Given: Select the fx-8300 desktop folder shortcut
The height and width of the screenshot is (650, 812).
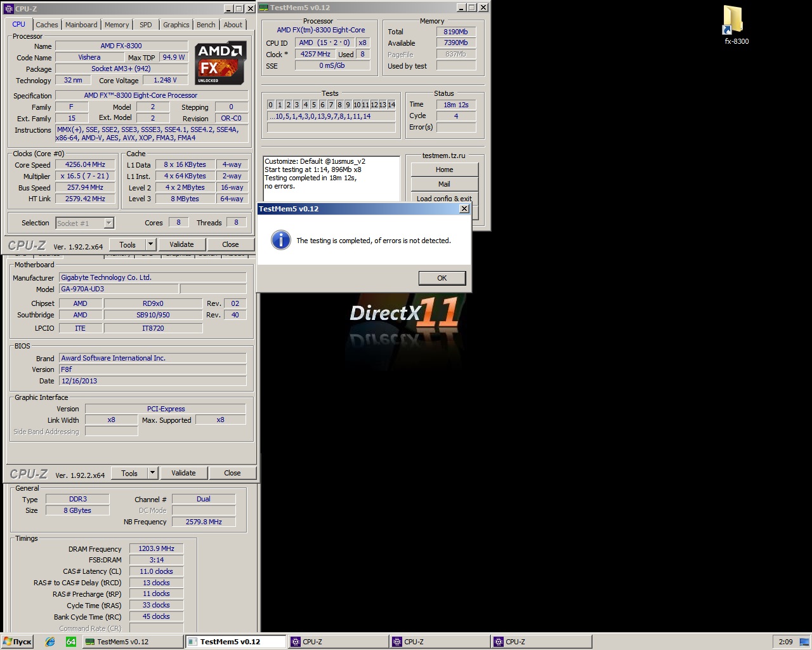Looking at the screenshot, I should (736, 25).
